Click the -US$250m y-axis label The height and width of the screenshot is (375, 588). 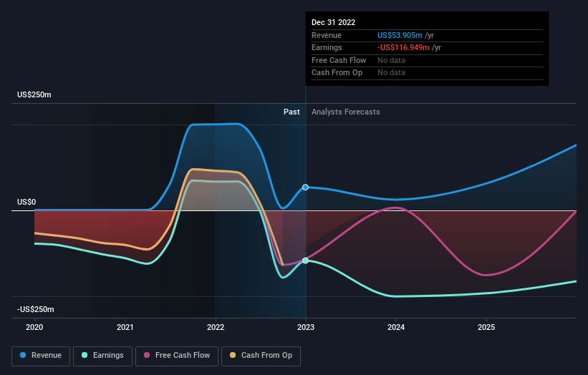click(36, 309)
